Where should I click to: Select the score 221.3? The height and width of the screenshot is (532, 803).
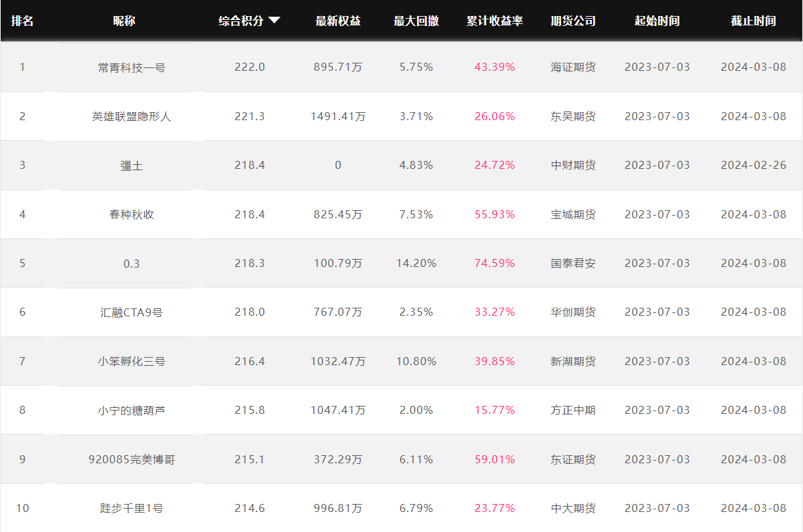250,116
